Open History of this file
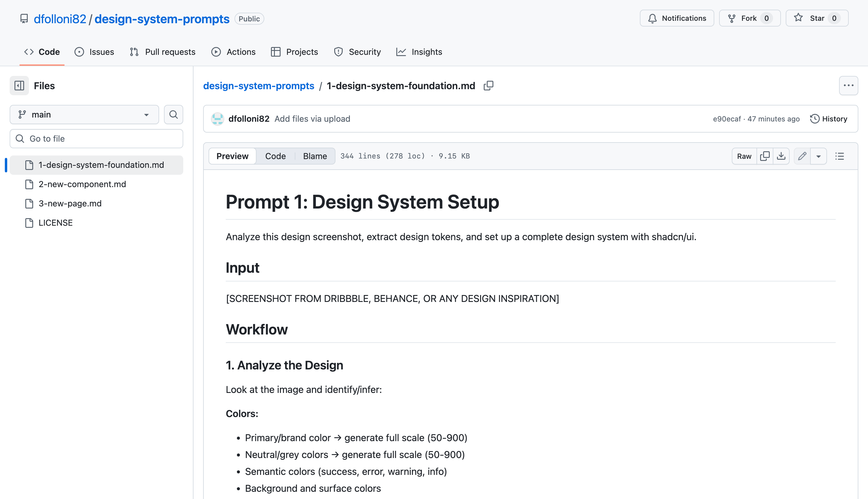The image size is (868, 499). [x=829, y=119]
